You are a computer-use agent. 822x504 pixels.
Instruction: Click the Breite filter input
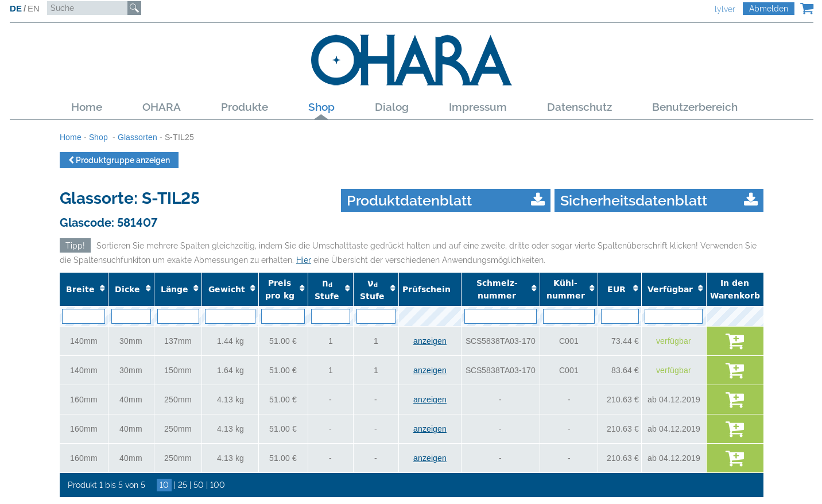[x=83, y=316]
